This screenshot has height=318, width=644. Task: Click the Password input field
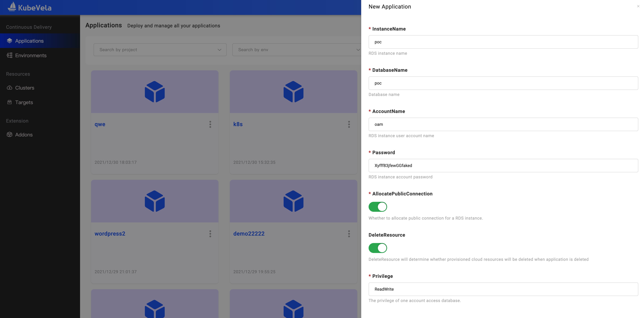coord(503,166)
